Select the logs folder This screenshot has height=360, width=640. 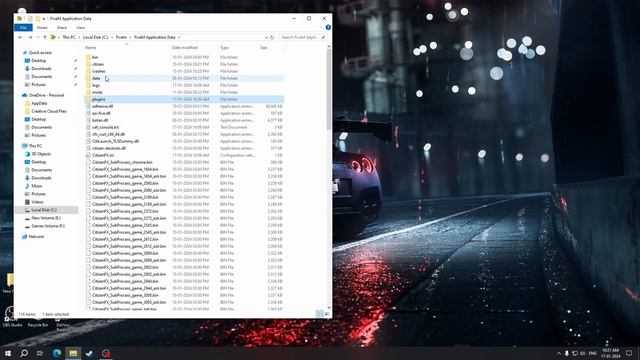pos(96,85)
